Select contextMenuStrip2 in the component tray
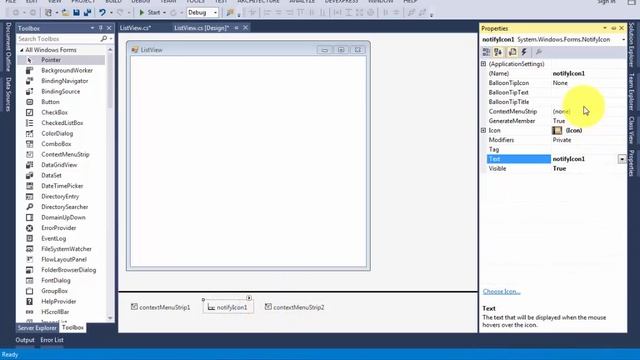640x360 pixels. [x=294, y=307]
